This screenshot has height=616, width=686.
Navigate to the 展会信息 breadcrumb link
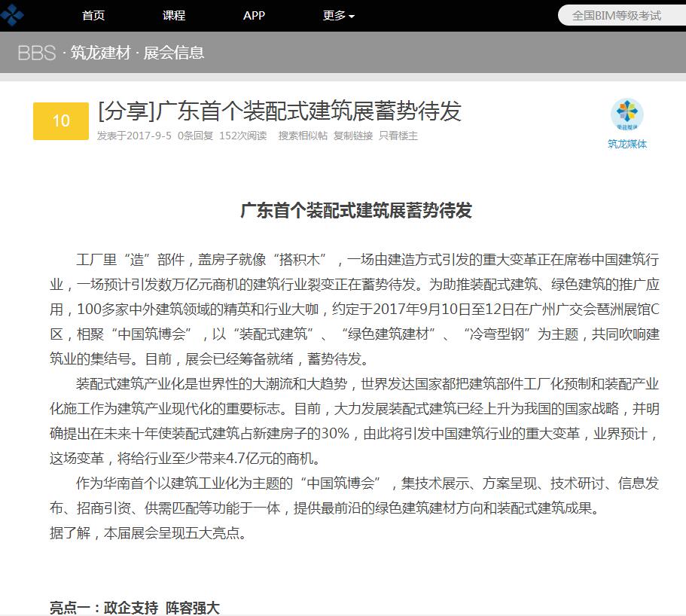[x=174, y=53]
